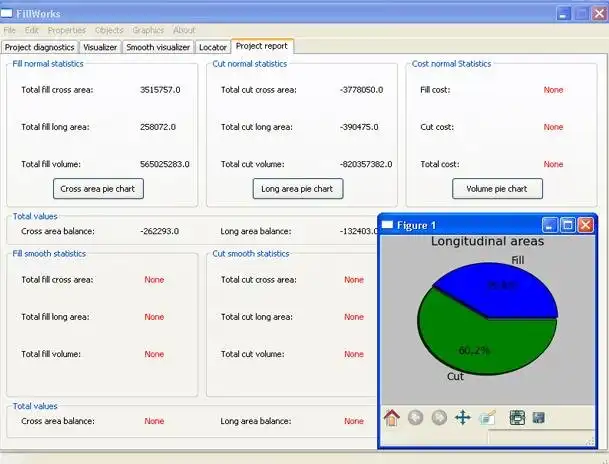Screen dimensions: 609x464
Task: Open the Edit menu
Action: click(x=31, y=30)
